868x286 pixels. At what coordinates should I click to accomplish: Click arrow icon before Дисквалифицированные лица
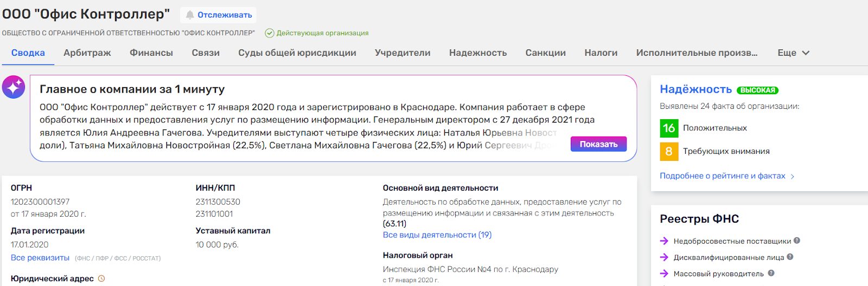664,257
